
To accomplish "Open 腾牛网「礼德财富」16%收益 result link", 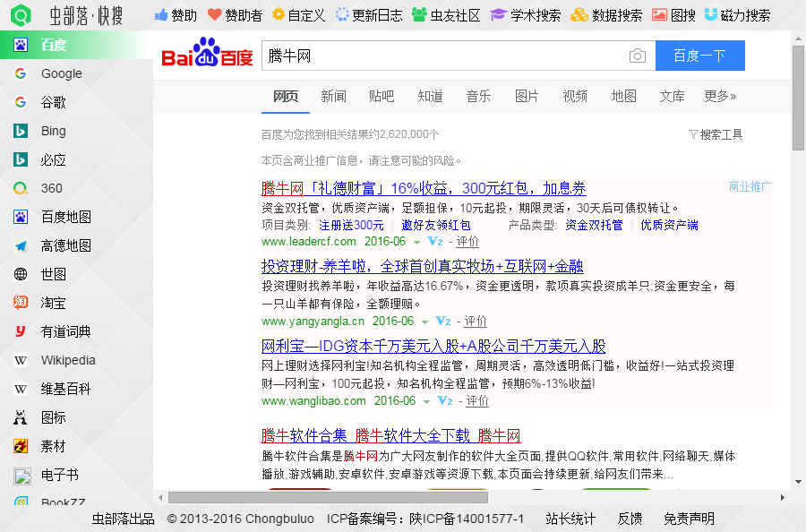I will 424,189.
